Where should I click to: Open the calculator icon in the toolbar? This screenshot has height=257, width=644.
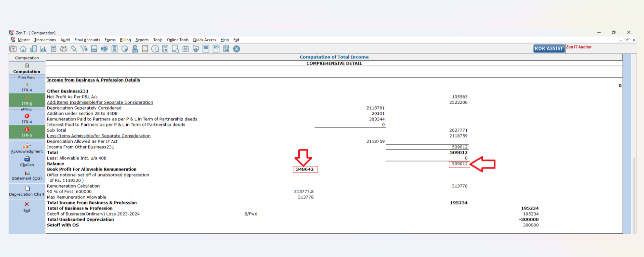click(x=115, y=49)
